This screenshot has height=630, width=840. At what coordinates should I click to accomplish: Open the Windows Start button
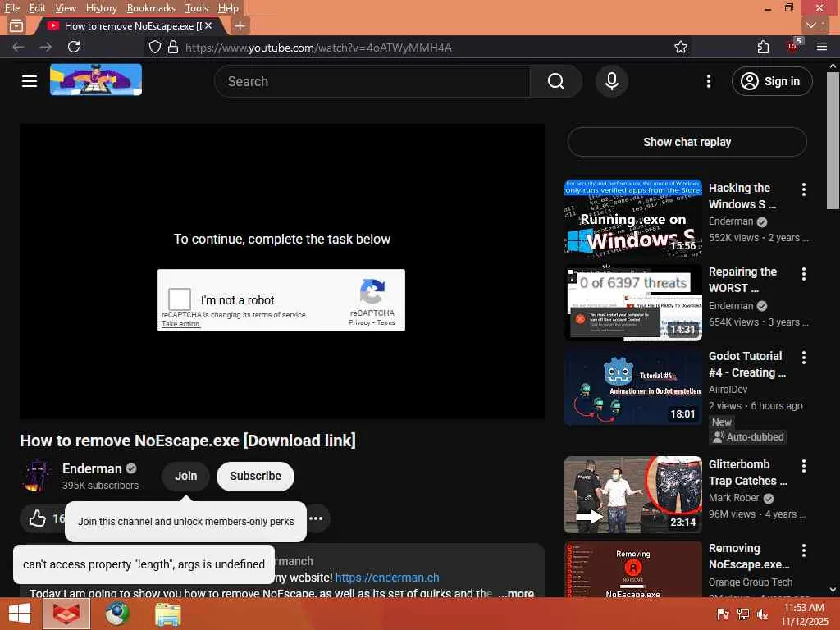[x=20, y=614]
